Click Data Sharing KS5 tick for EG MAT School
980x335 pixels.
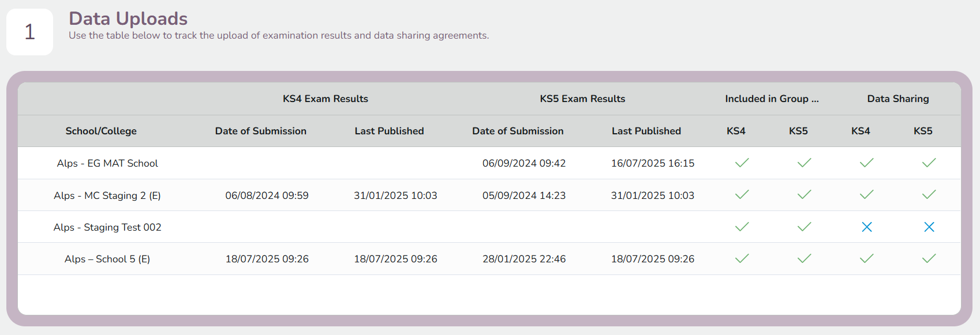pyautogui.click(x=929, y=163)
